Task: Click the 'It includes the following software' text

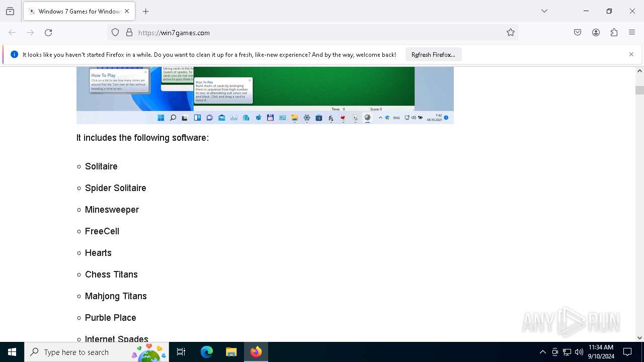Action: 142,138
